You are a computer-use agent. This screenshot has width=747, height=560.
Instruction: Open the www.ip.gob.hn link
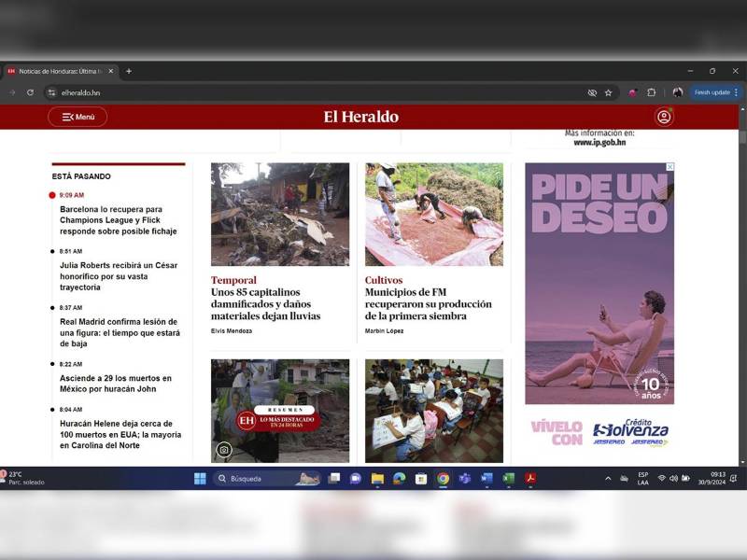[x=599, y=141]
